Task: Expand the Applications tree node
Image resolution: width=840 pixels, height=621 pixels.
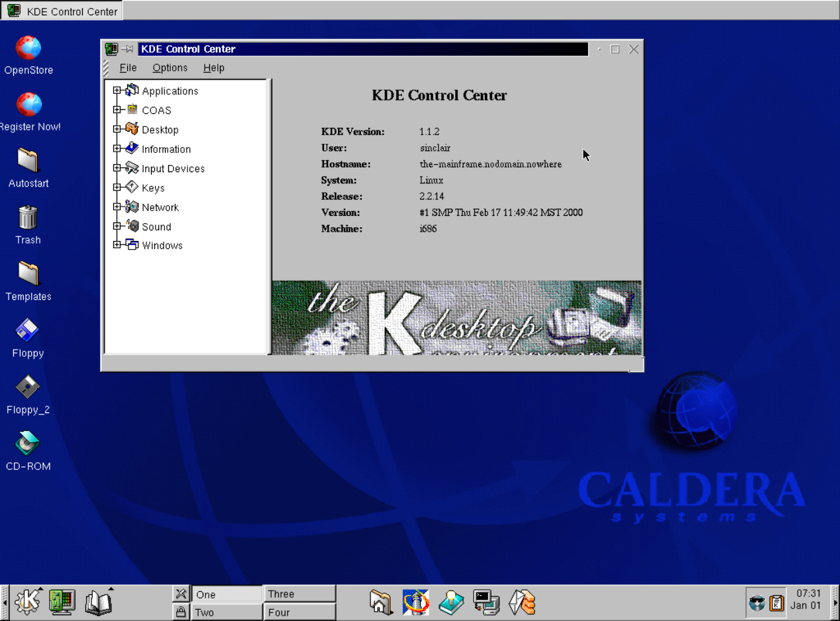Action: click(x=117, y=91)
